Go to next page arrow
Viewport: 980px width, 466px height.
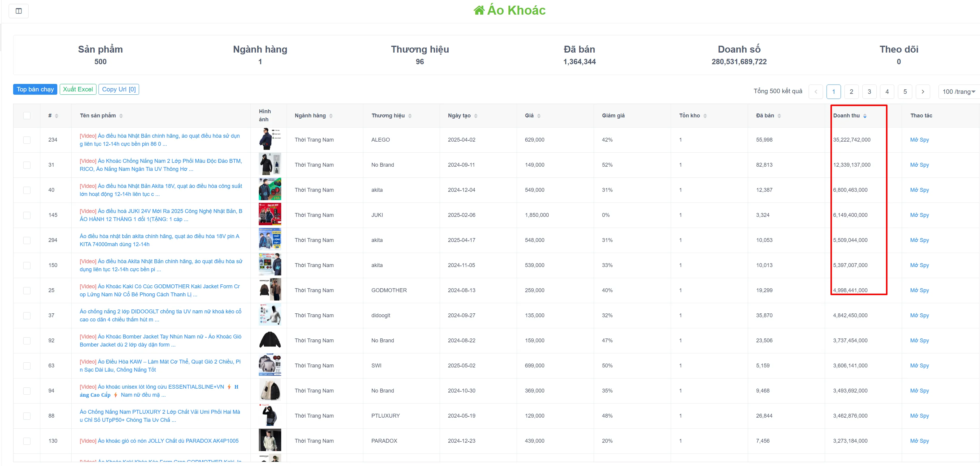click(x=923, y=92)
